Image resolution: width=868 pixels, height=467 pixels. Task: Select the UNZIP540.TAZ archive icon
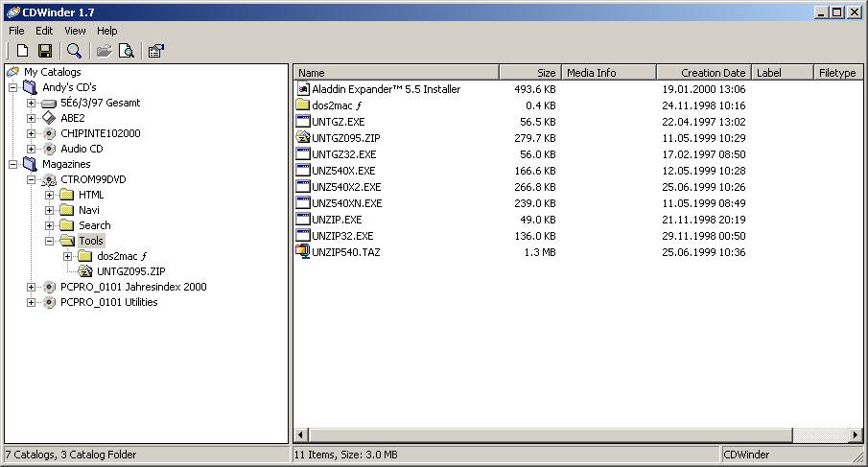(302, 252)
